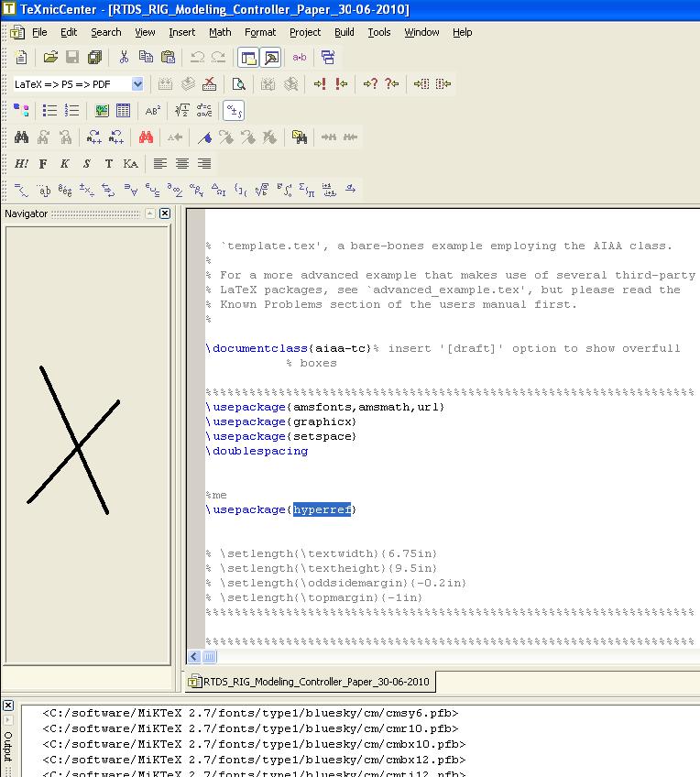Toggle the Navigator pane view button
This screenshot has height=777, width=700.
tap(248, 58)
